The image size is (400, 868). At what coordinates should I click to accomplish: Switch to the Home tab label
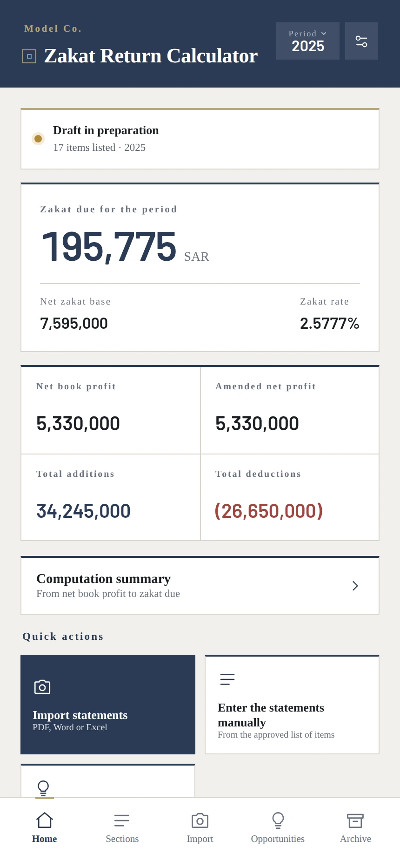click(x=45, y=839)
